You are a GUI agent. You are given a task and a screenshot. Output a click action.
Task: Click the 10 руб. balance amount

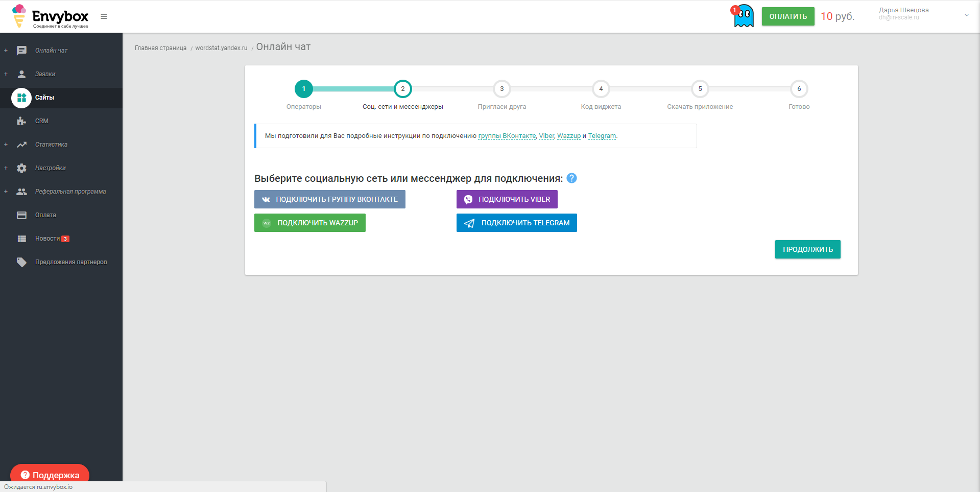(838, 16)
